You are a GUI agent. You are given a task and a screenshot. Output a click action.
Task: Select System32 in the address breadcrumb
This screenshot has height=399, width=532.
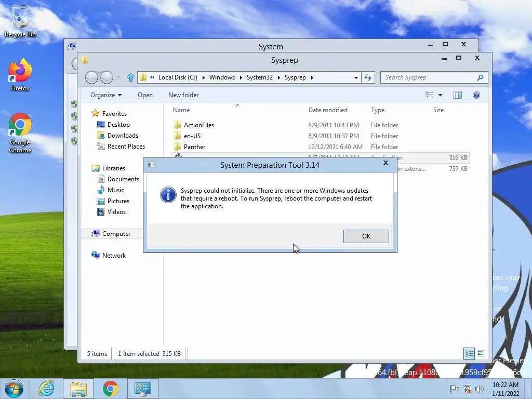click(260, 77)
